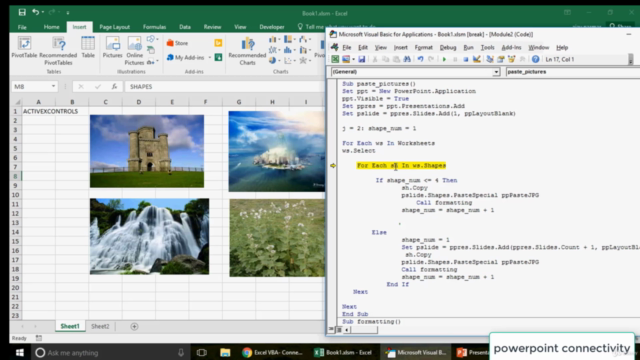Click the Ask me anything search box
The width and height of the screenshot is (640, 360).
(x=109, y=352)
